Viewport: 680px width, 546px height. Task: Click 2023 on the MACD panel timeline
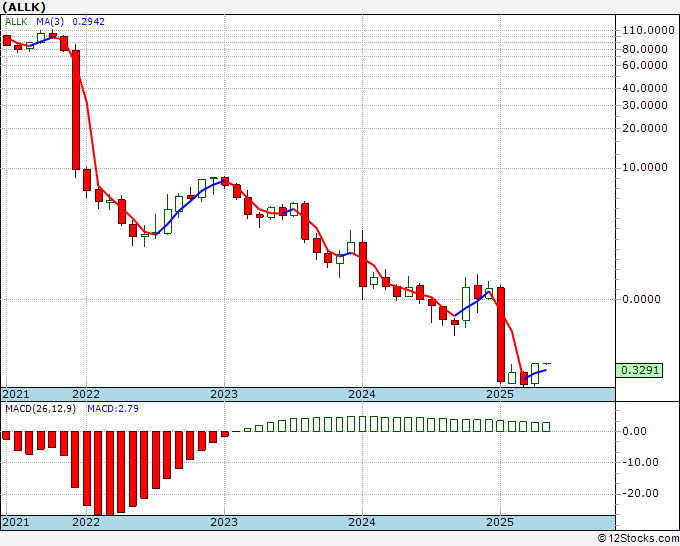click(x=224, y=522)
